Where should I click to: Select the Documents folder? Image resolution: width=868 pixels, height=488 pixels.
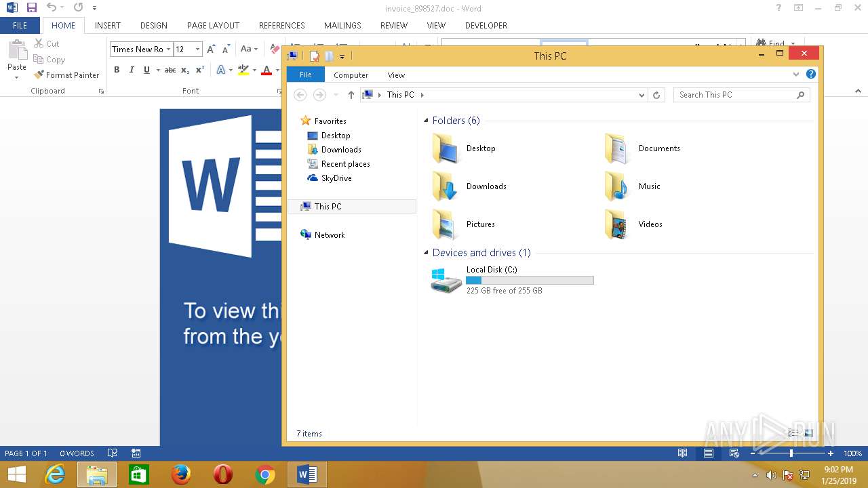coord(642,148)
